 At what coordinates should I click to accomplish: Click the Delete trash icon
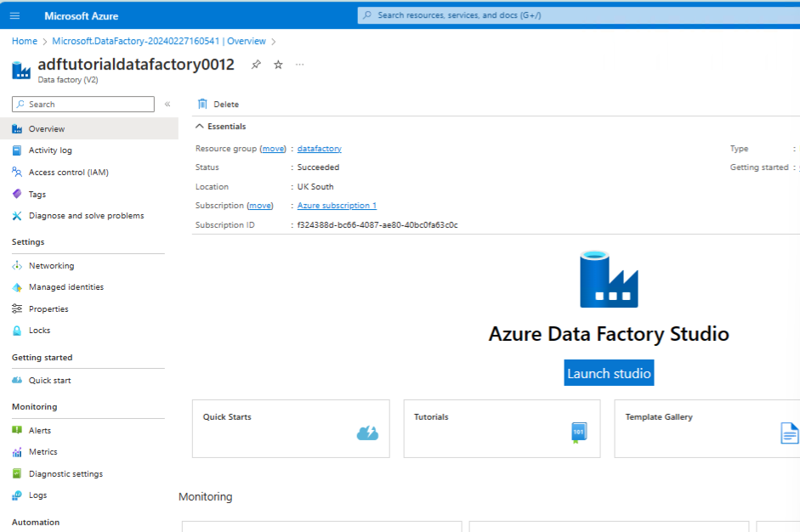pos(202,104)
